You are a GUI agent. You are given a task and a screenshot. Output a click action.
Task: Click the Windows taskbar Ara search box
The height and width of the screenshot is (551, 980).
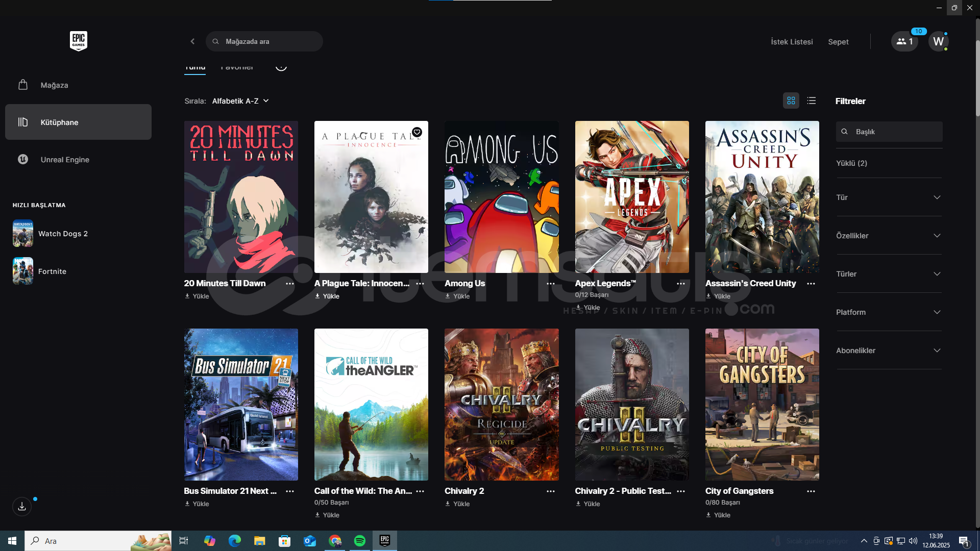click(98, 541)
